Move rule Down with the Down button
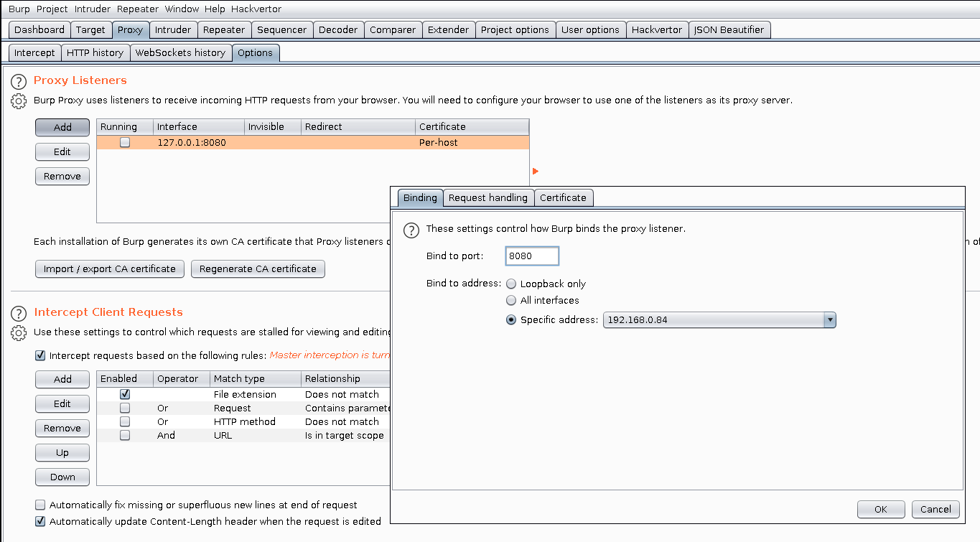 [x=62, y=477]
